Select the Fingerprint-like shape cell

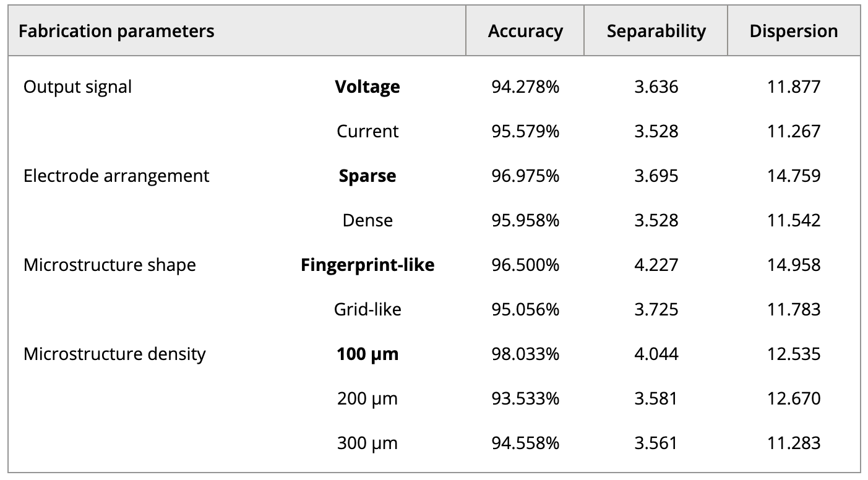pyautogui.click(x=367, y=265)
